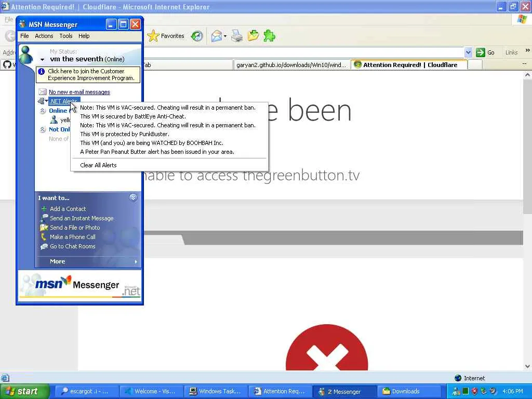Switch to Welcome - Visual Studio taskbar button
Image resolution: width=532 pixels, height=399 pixels.
pos(151,392)
